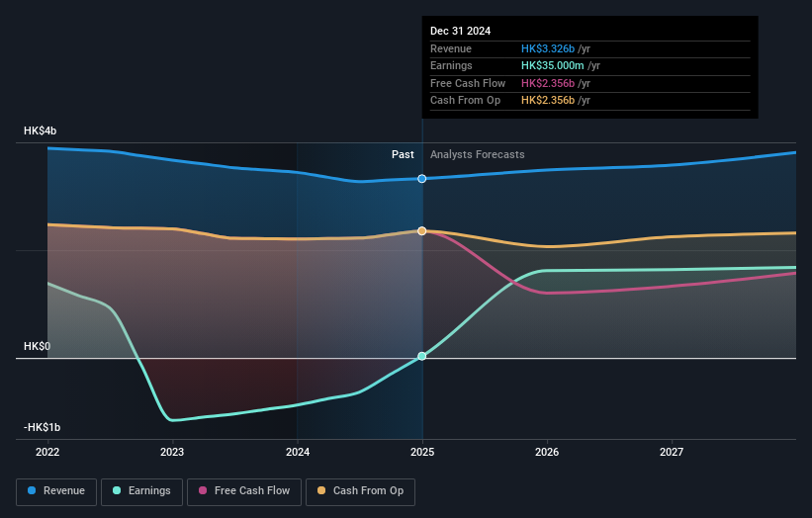Click the 2025 x-axis label

coord(422,453)
